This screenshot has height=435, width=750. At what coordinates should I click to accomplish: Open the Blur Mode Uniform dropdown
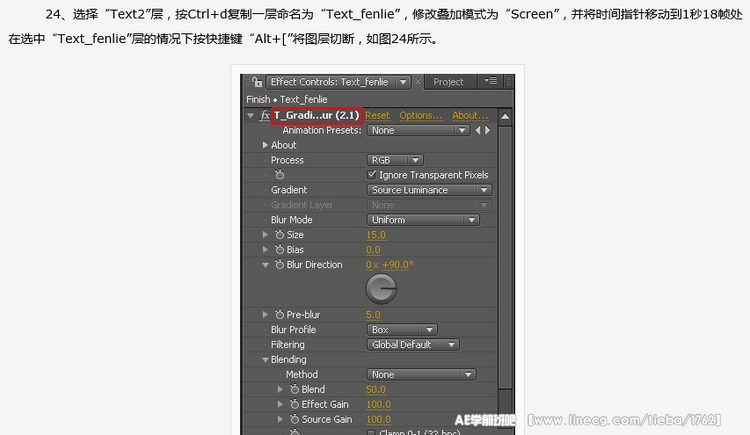click(423, 220)
